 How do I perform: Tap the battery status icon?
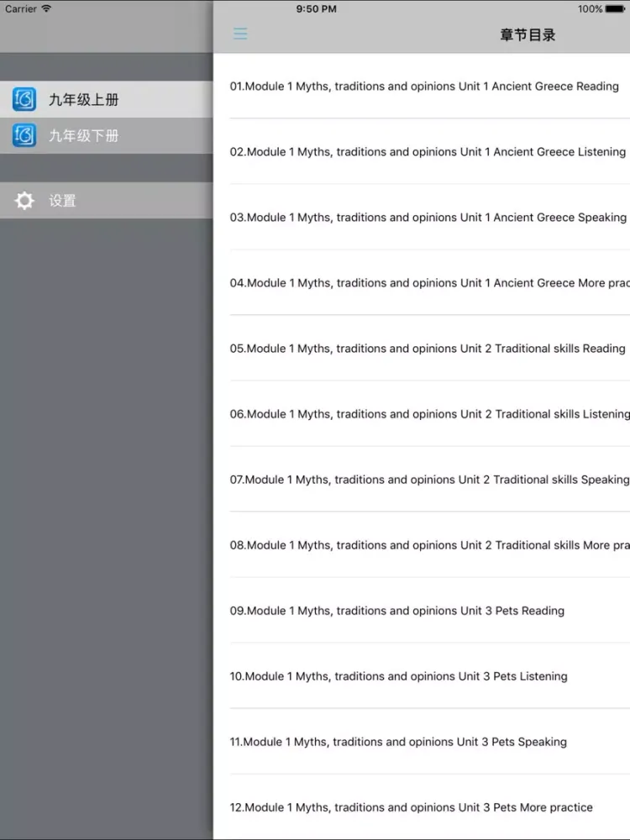point(615,8)
